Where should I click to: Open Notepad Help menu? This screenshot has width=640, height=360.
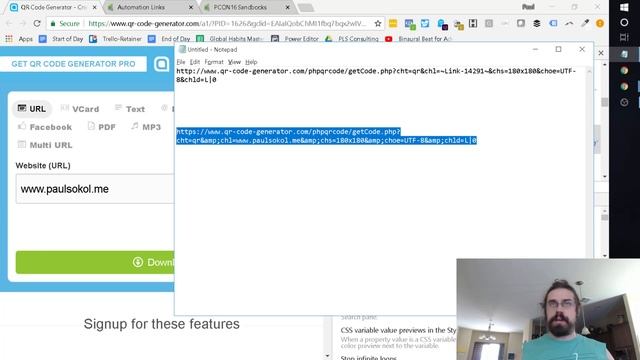(x=251, y=62)
